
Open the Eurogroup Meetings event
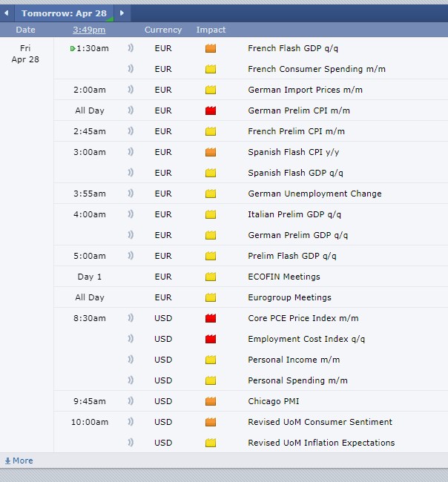tap(289, 297)
